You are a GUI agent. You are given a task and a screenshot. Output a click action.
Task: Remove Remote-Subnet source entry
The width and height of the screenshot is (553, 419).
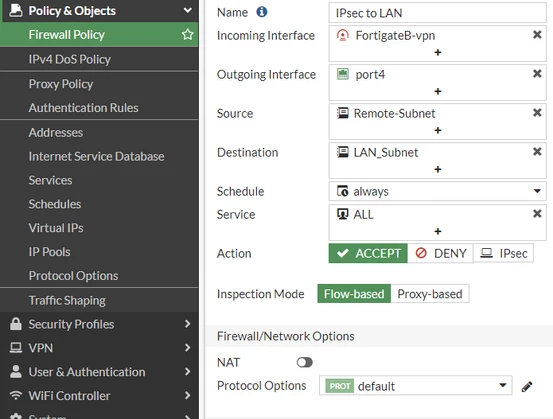click(x=537, y=113)
